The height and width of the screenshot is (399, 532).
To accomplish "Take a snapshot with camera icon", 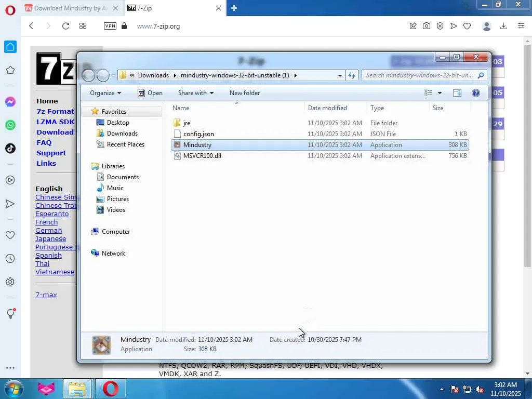I will coord(427,26).
